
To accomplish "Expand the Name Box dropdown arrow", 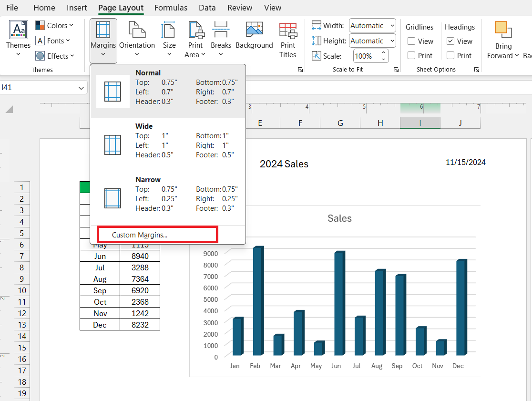I will [x=81, y=88].
